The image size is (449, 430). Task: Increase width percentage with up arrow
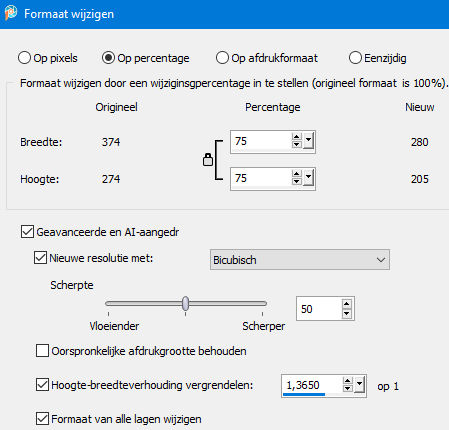click(296, 137)
